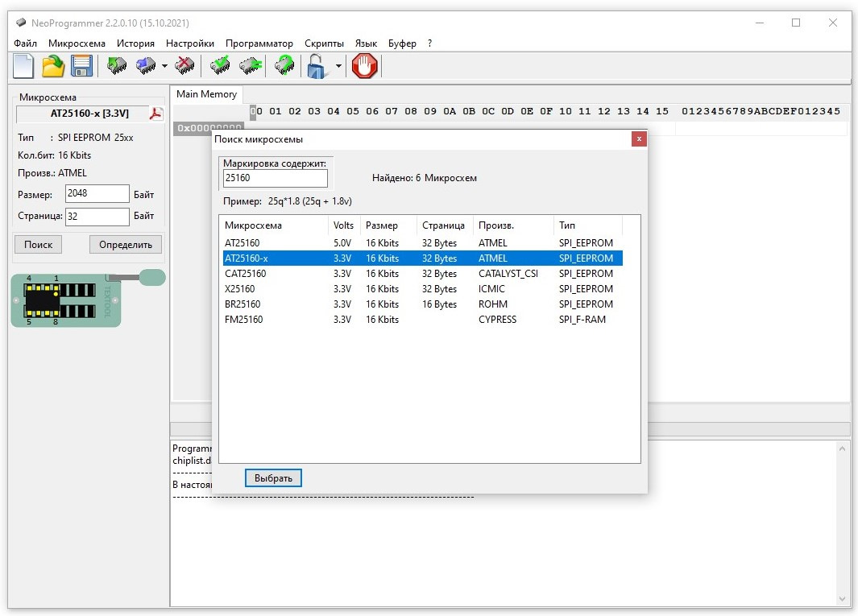Detect the chip using the green question mark icon
858x616 pixels.
tap(284, 66)
